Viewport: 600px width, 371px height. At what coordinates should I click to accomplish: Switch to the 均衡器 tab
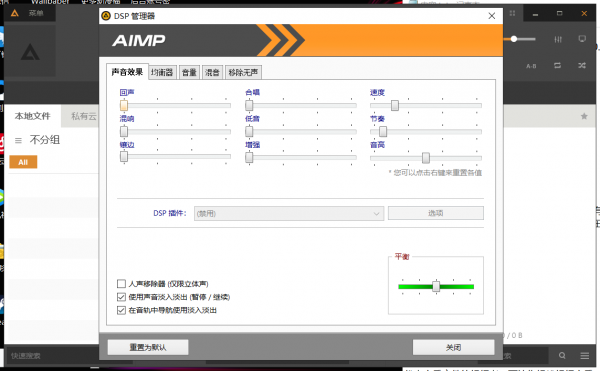click(x=162, y=72)
